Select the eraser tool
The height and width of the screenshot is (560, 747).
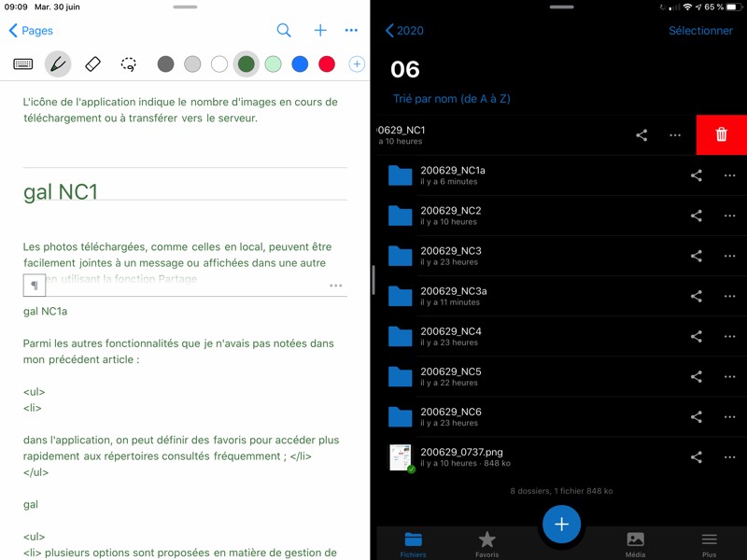tap(92, 64)
